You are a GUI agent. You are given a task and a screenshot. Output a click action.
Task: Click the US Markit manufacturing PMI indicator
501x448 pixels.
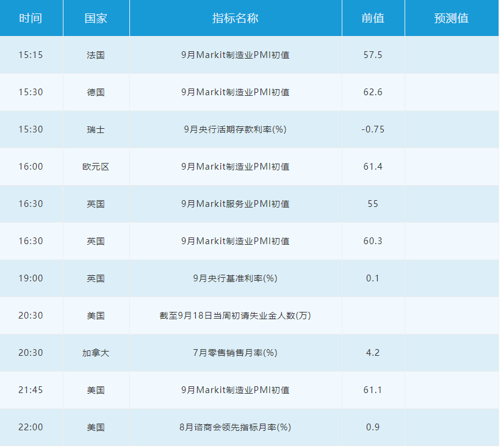(x=236, y=390)
